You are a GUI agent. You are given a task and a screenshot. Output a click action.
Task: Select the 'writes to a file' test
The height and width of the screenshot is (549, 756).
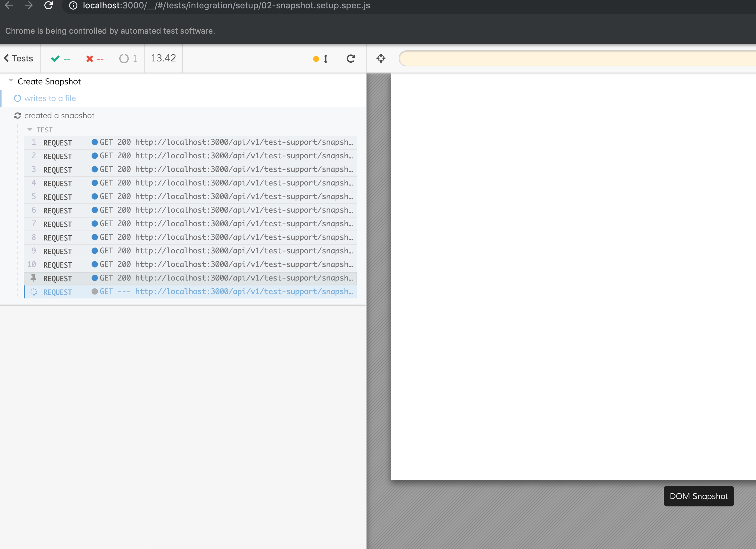[x=50, y=98]
